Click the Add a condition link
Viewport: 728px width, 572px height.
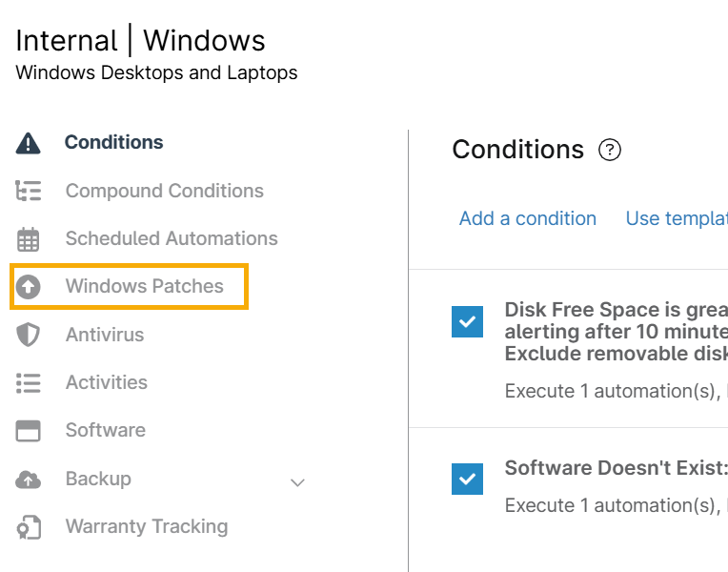(528, 218)
